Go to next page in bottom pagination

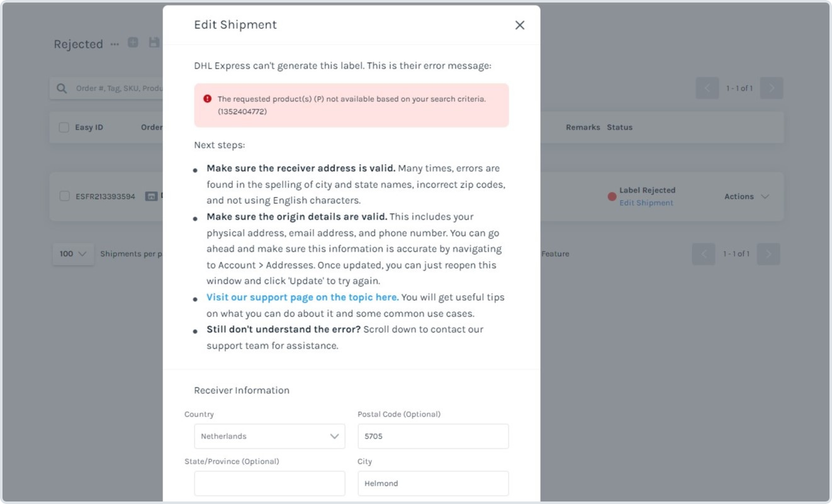(768, 254)
